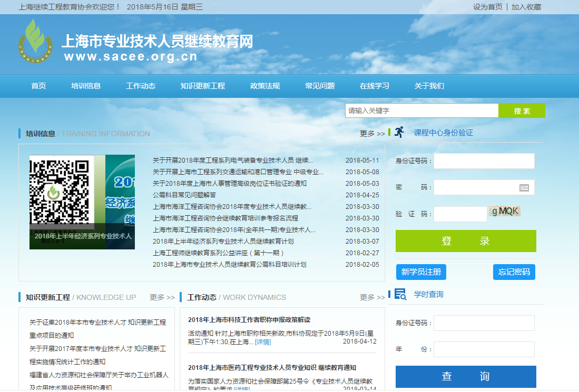The height and width of the screenshot is (392, 579).
Task: Open the 培训信息 navigation menu
Action: click(x=86, y=86)
